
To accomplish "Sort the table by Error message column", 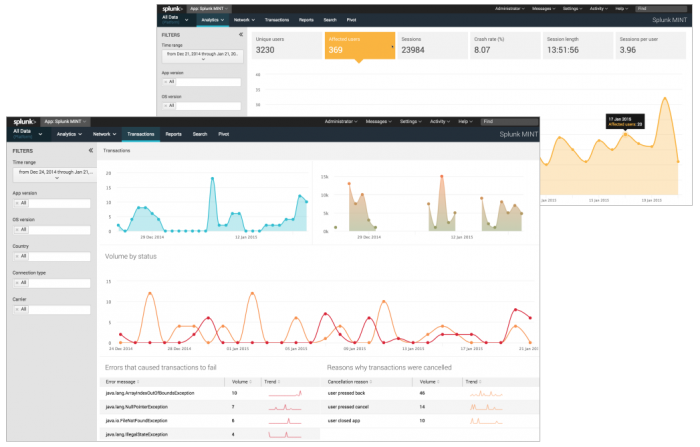I will [122, 382].
